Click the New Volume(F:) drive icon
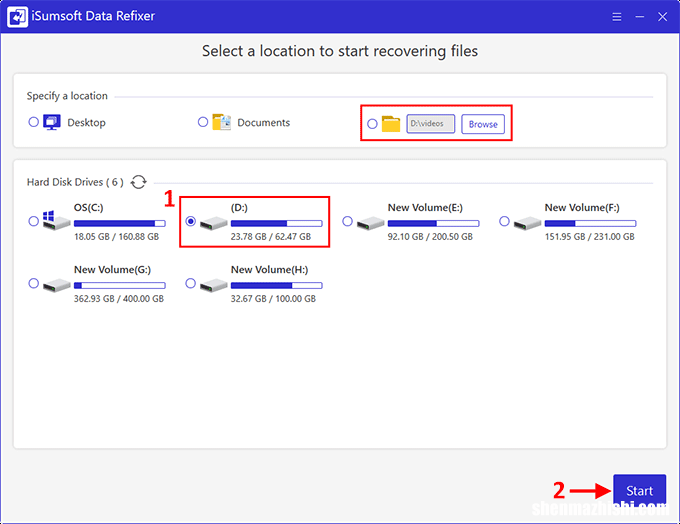680x524 pixels. tap(528, 223)
